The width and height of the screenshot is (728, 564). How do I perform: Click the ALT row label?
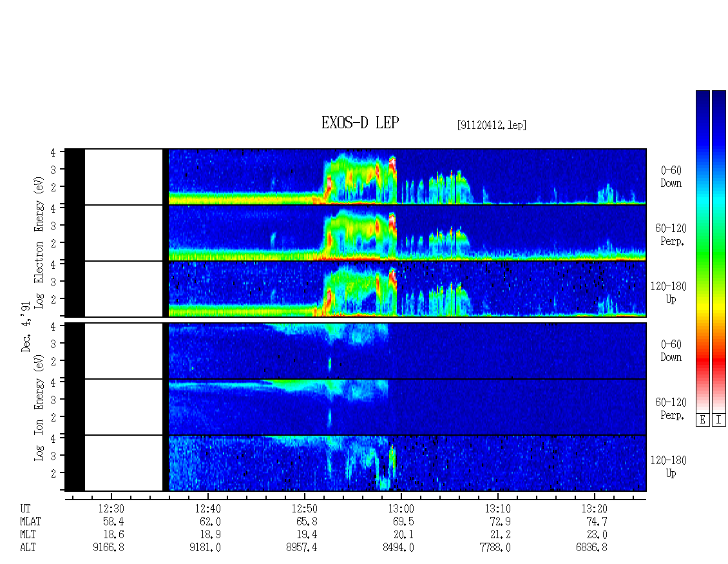click(28, 548)
